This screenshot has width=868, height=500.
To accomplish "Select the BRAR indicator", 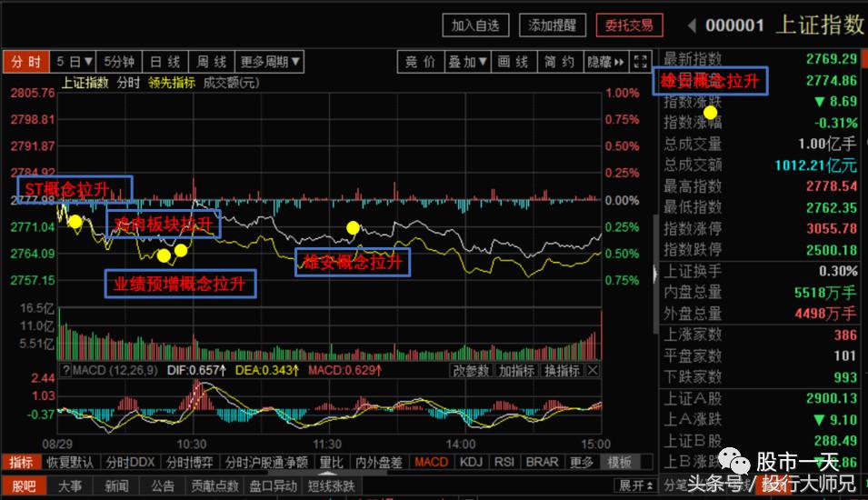I will click(542, 462).
